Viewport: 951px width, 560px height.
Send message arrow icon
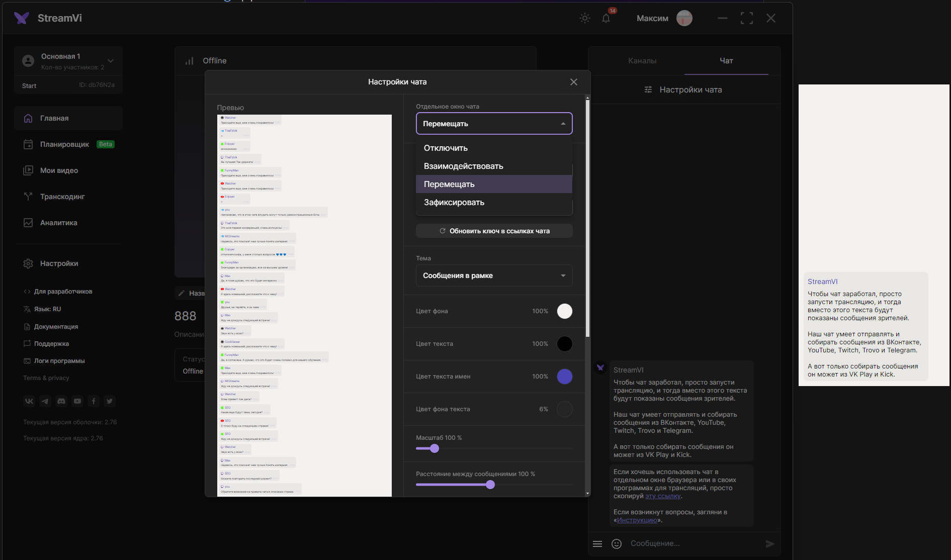(770, 544)
